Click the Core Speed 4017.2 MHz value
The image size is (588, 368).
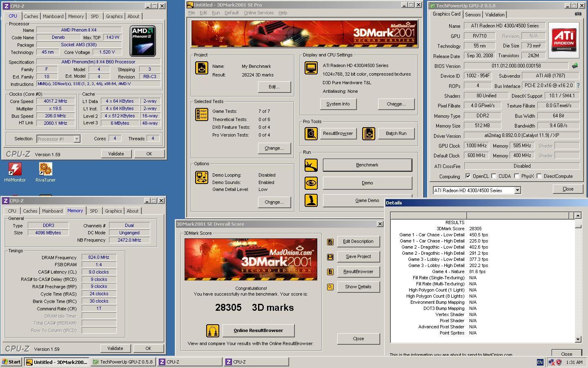[x=56, y=101]
